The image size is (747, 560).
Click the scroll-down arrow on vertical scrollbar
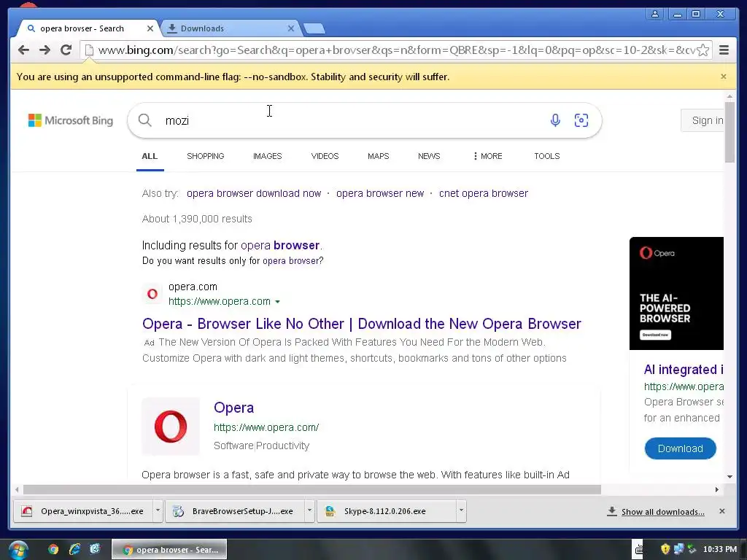pos(729,476)
